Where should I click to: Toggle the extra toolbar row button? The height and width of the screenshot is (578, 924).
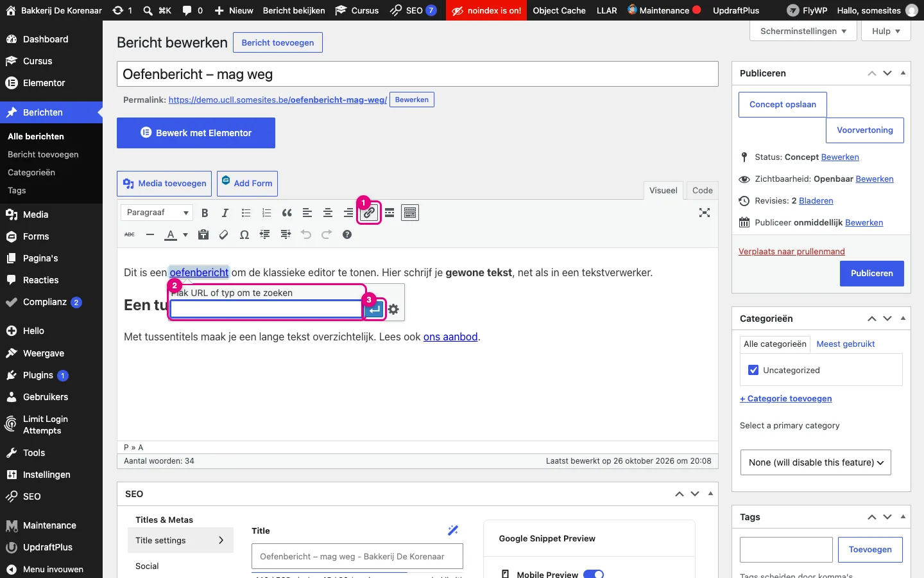pos(410,213)
